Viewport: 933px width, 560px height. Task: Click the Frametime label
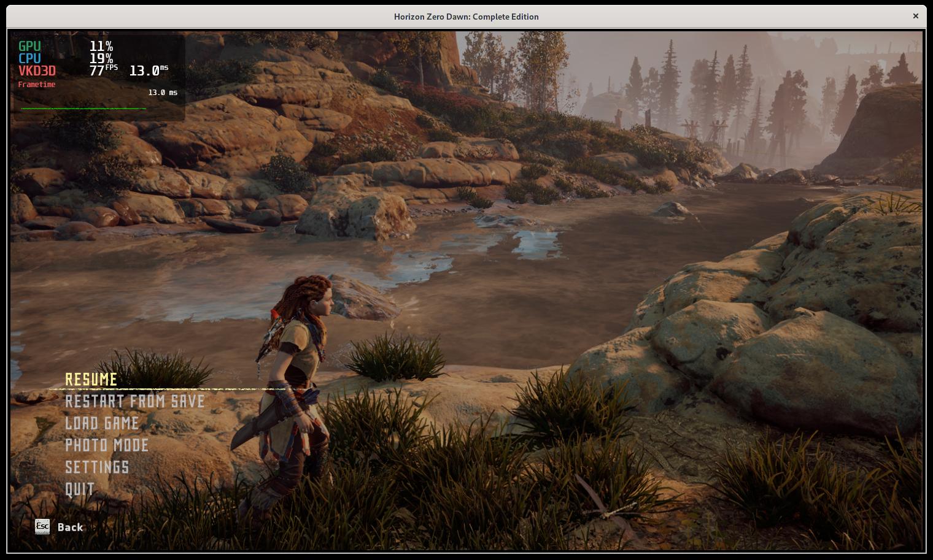37,85
